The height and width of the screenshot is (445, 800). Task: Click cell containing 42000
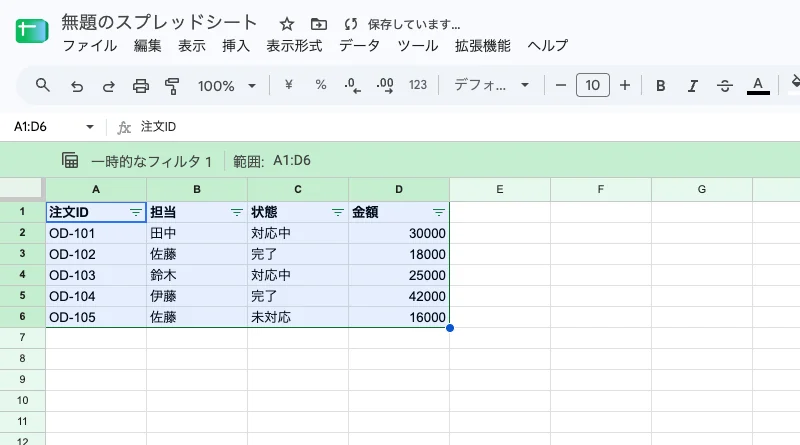pyautogui.click(x=399, y=296)
